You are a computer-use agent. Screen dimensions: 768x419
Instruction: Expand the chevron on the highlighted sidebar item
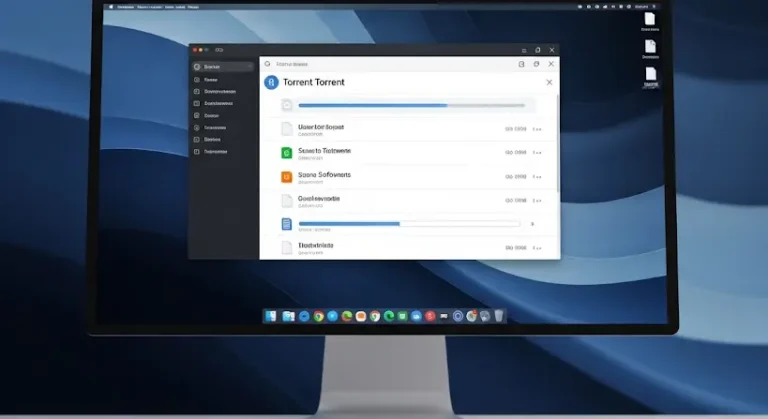tap(249, 67)
